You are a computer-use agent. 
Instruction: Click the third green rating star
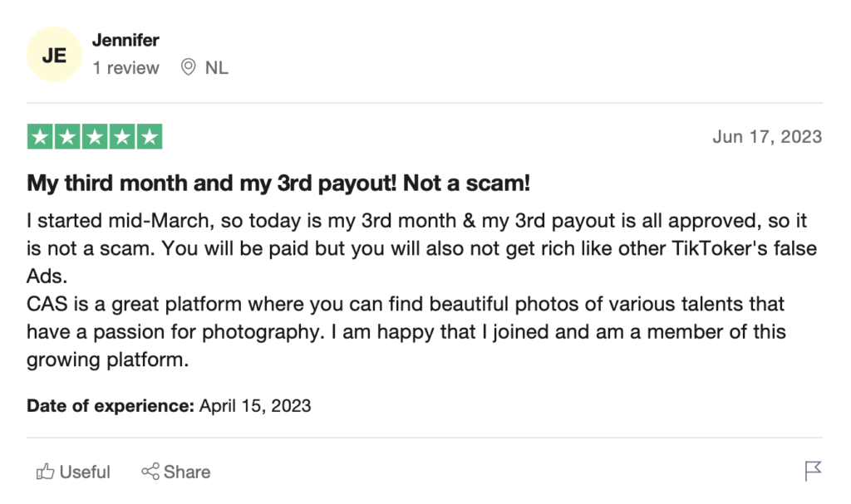tap(95, 137)
